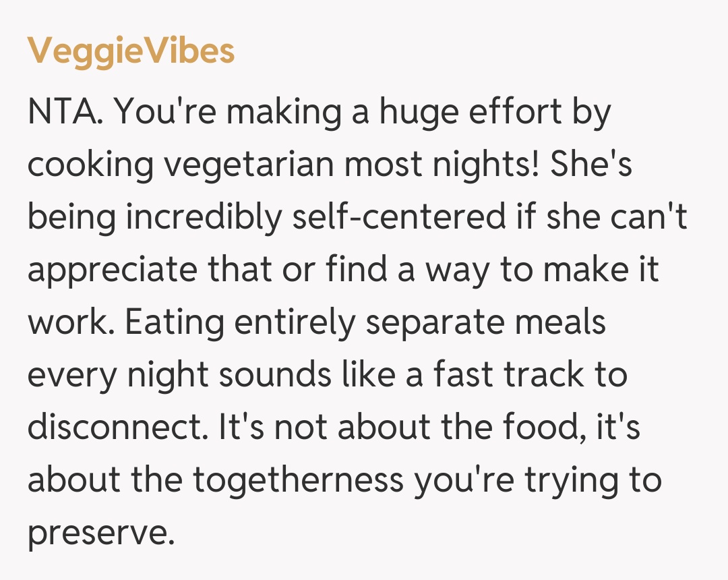
Task: Click the word "work." starting the fifth line
Action: [70, 323]
